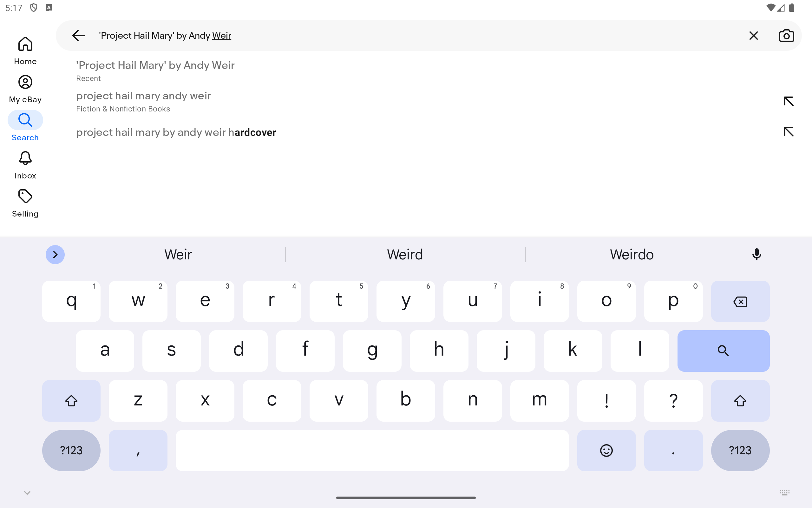The height and width of the screenshot is (508, 812).
Task: Pick keyboard suggestion Weir
Action: pyautogui.click(x=178, y=255)
